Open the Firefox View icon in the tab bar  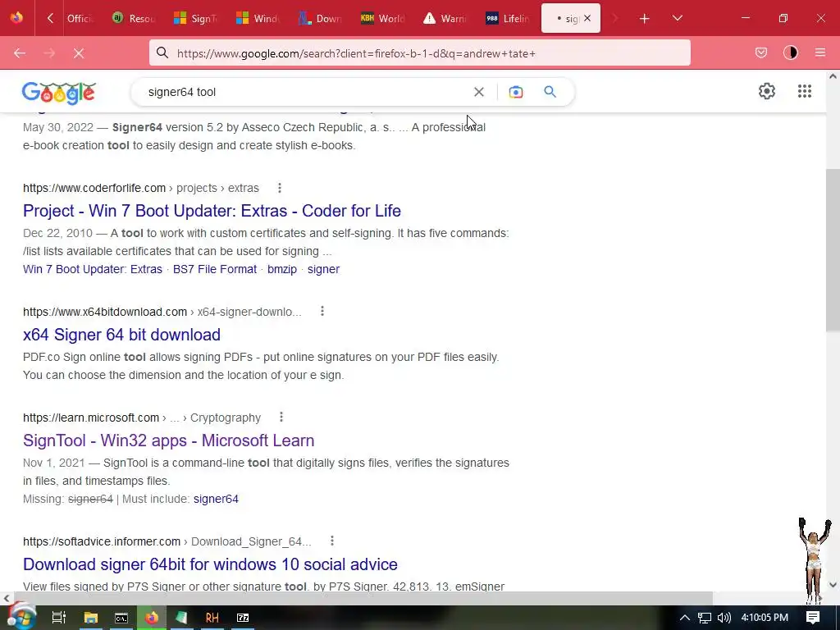[x=16, y=18]
